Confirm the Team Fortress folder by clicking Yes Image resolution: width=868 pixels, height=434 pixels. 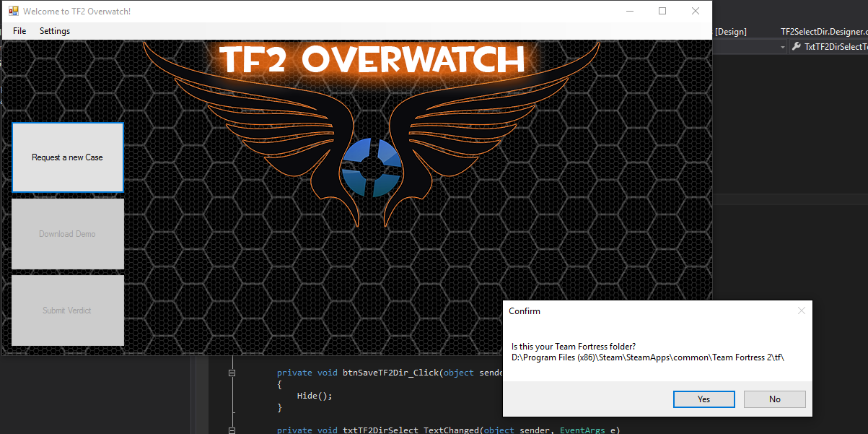pyautogui.click(x=703, y=399)
